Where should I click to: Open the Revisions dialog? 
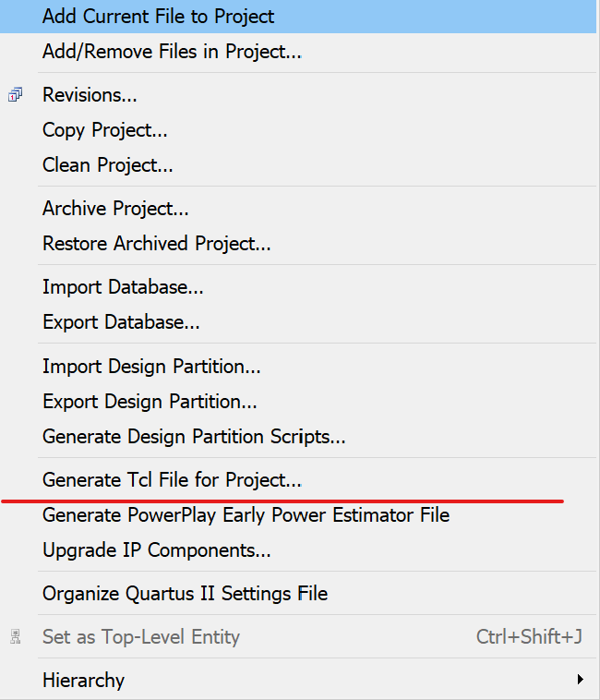tap(90, 95)
